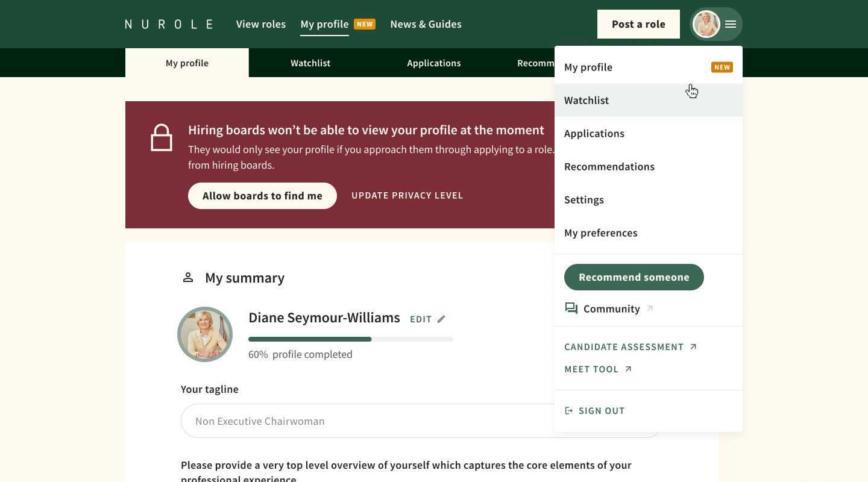
Task: Click SIGN OUT
Action: (x=602, y=411)
